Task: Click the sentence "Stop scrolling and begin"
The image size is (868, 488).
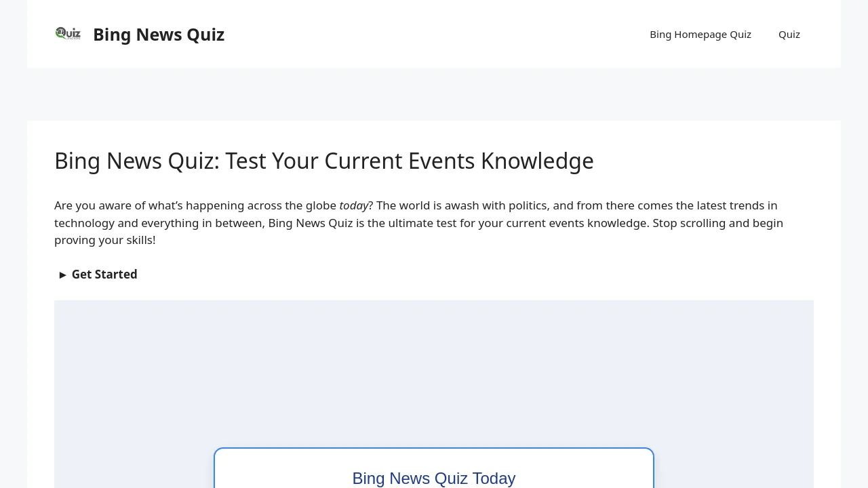Action: 717,223
